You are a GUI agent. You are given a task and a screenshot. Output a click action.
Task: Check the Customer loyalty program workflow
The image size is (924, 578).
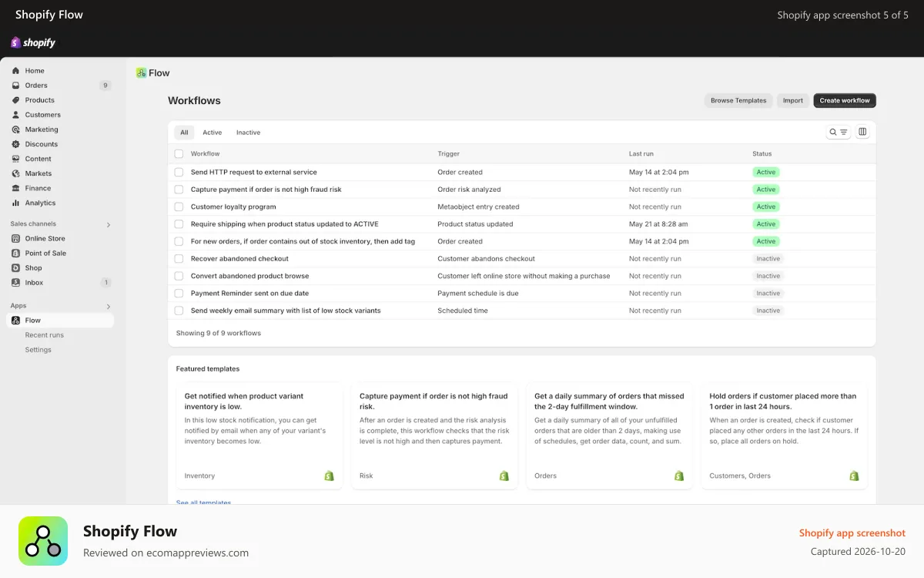pos(179,207)
